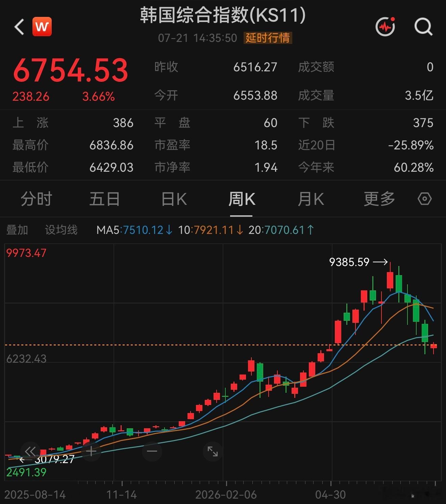
Task: Tap 昨收 value 6516.27
Action: [x=255, y=67]
